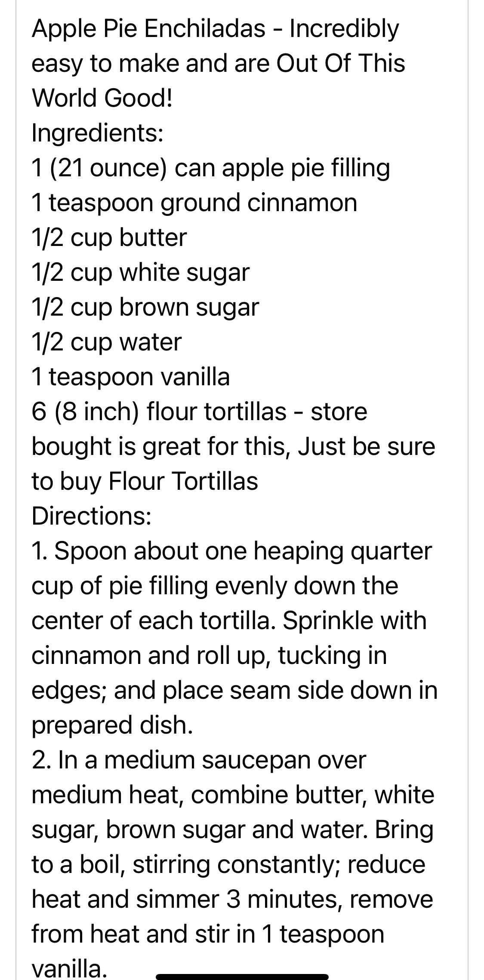Tap the '1/2 cup white sugar' line
484x980 pixels.
(x=141, y=272)
